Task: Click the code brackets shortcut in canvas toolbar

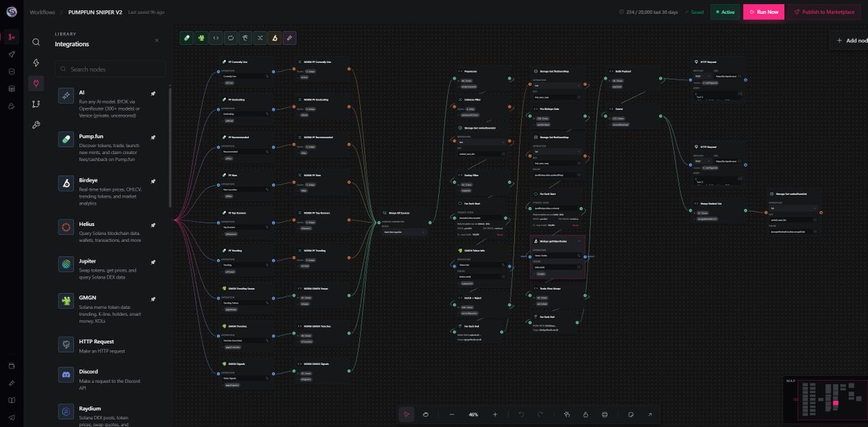Action: [x=216, y=38]
